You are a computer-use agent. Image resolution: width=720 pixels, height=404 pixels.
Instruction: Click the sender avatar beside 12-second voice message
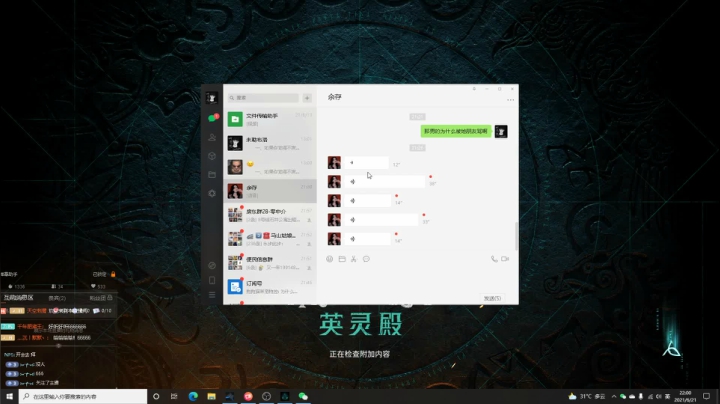pos(334,163)
